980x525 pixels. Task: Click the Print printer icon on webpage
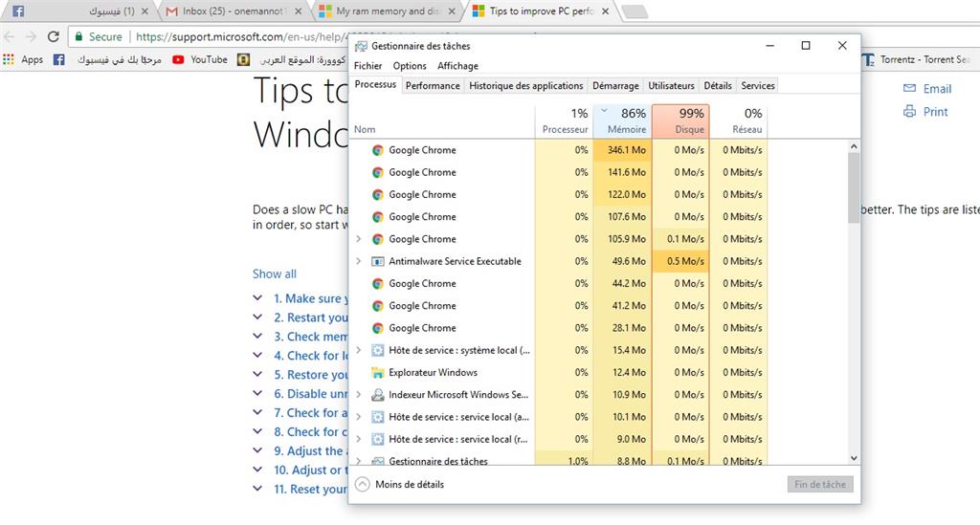(x=909, y=111)
